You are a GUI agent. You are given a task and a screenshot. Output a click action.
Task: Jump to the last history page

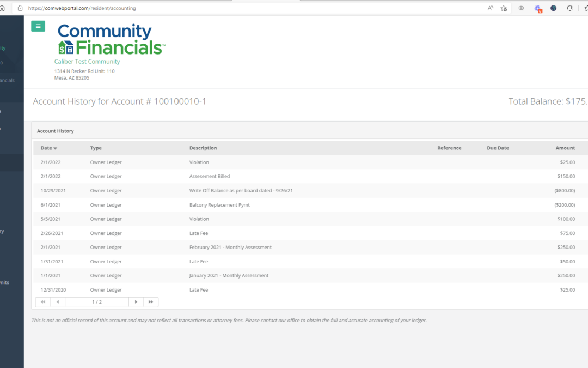(x=151, y=302)
